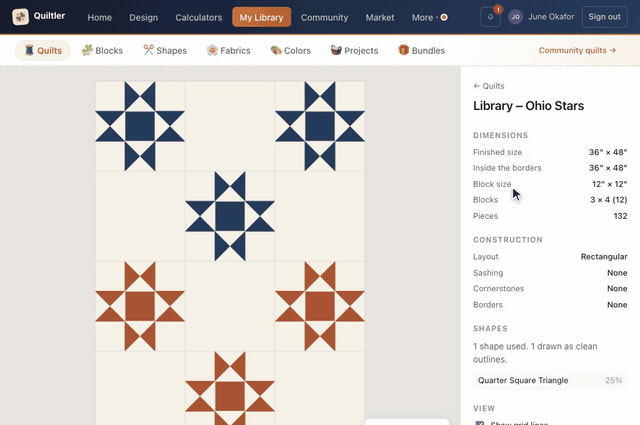This screenshot has height=425, width=640.
Task: Click the Blocks value 3 × 4 (12)
Action: 609,200
